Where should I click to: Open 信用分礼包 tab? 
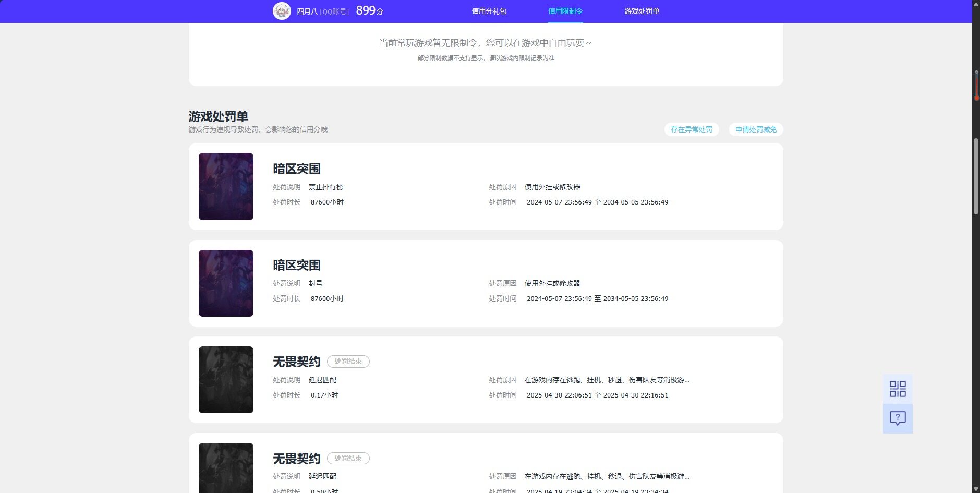(x=489, y=11)
